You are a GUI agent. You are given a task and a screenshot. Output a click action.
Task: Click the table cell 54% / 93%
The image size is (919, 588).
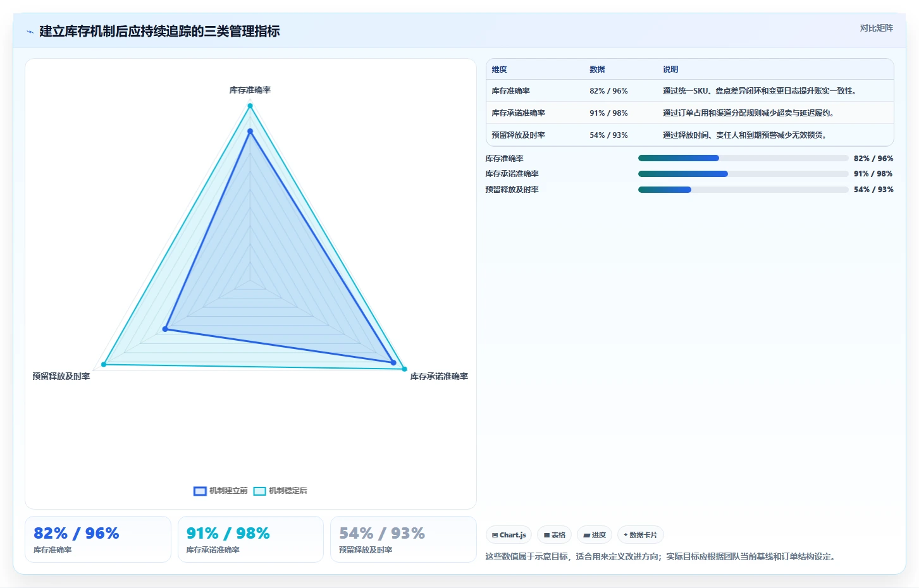click(608, 135)
